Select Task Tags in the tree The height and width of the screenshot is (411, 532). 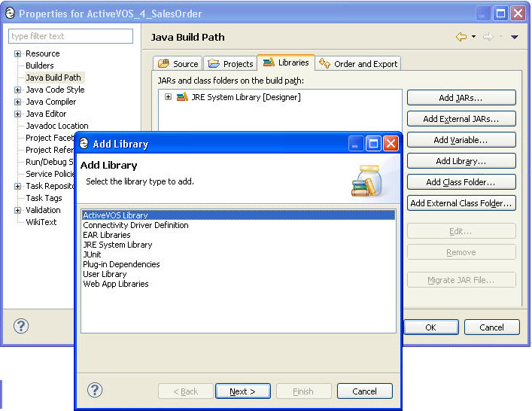44,198
